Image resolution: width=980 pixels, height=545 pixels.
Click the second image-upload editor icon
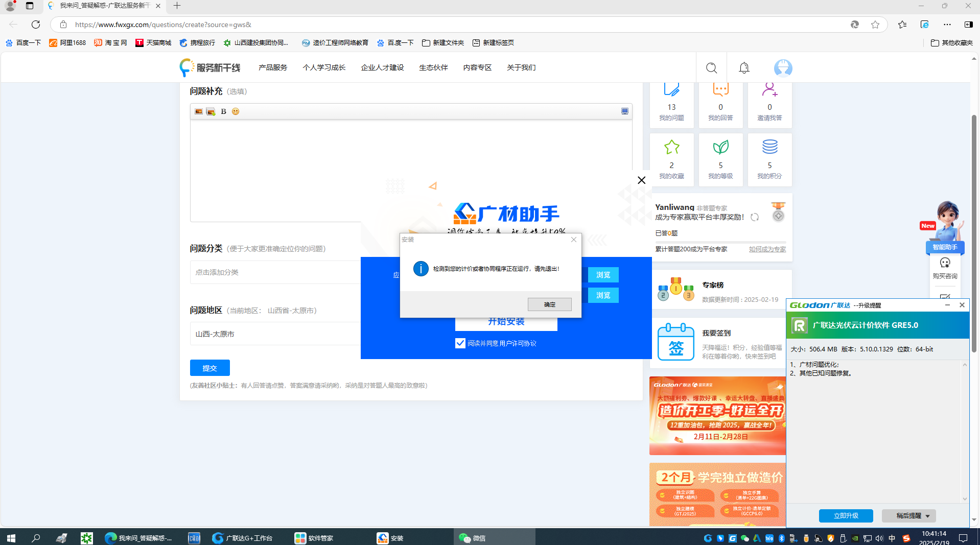coord(211,111)
